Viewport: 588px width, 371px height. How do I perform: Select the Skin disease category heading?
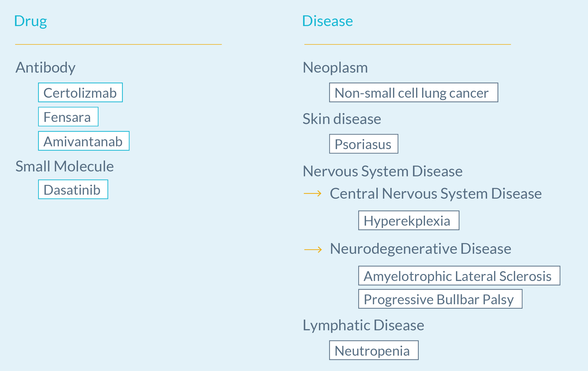[342, 119]
